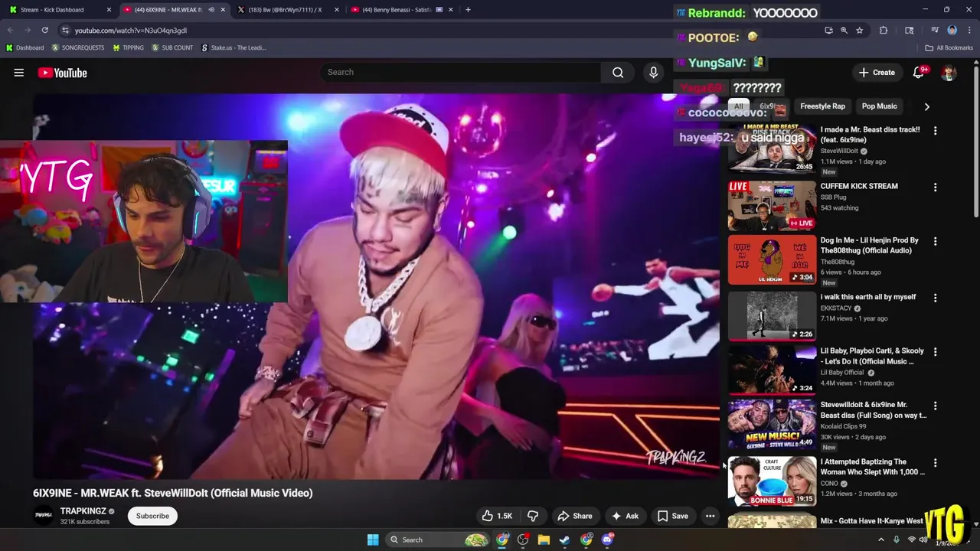This screenshot has height=551, width=980.
Task: Click the Create button
Action: 877,73
